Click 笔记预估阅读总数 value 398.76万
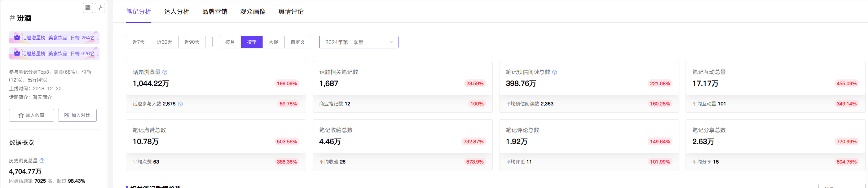 pyautogui.click(x=521, y=84)
